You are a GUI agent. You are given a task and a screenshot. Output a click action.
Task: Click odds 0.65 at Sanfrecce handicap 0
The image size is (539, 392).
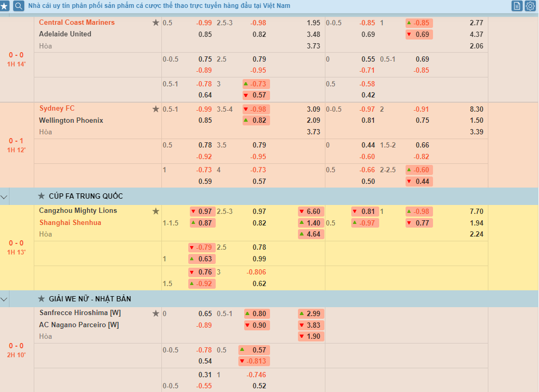(205, 313)
